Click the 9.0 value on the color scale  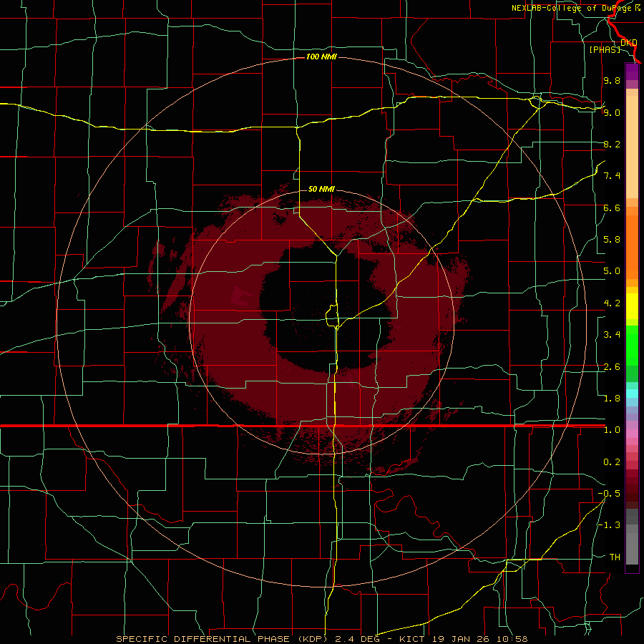point(612,112)
